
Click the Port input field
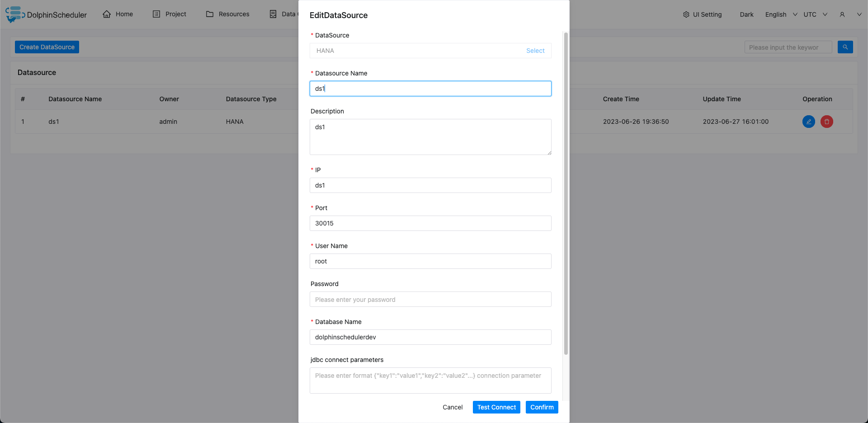[430, 223]
